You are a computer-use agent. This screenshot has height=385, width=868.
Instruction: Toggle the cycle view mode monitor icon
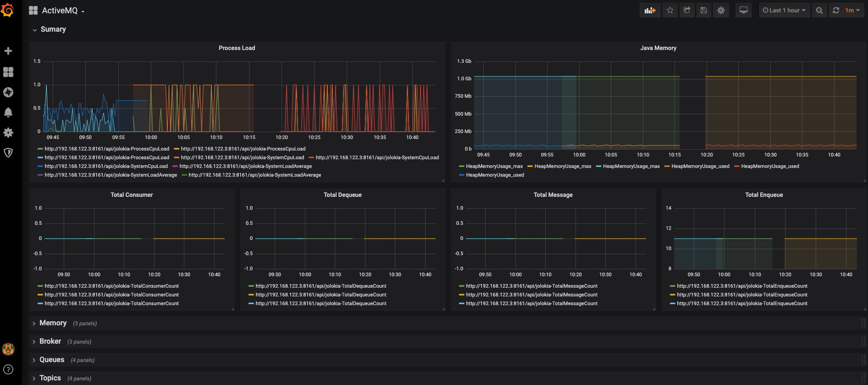coord(743,11)
